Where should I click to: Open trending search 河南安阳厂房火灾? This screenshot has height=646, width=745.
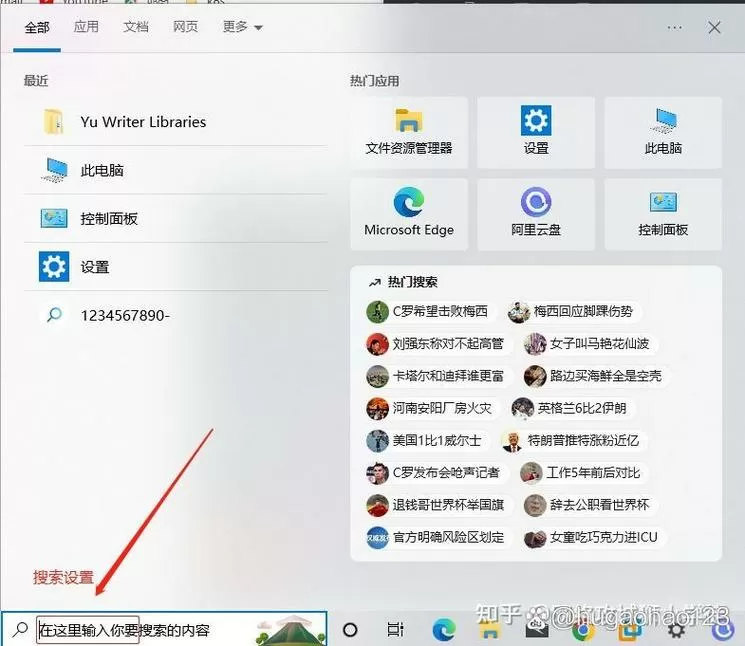pyautogui.click(x=431, y=408)
